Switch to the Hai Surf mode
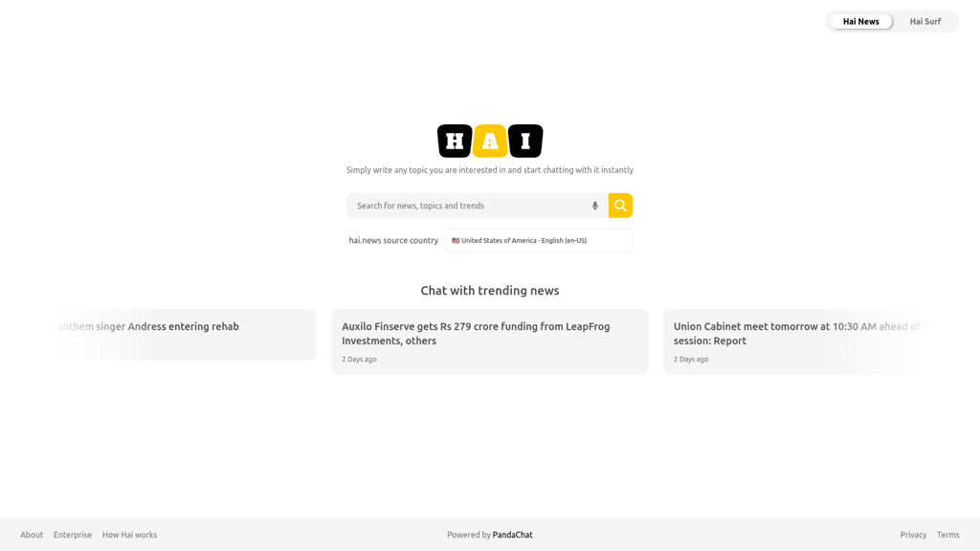The image size is (980, 551). 924,21
